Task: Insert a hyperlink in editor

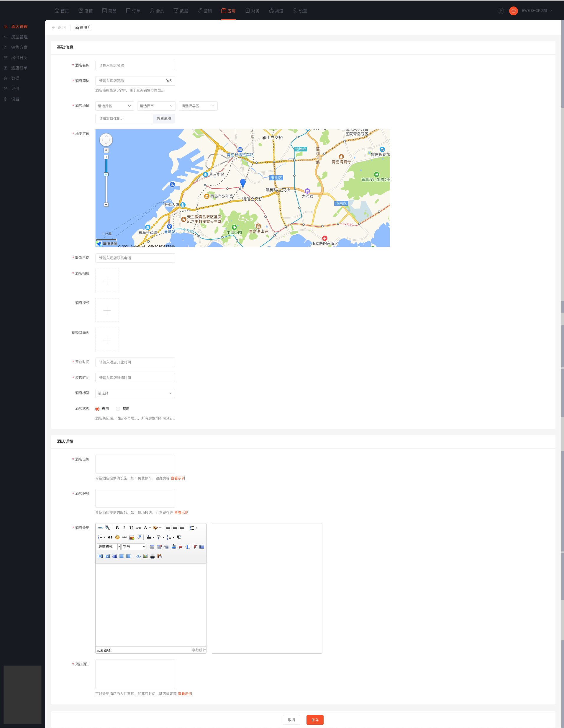Action: coord(124,537)
